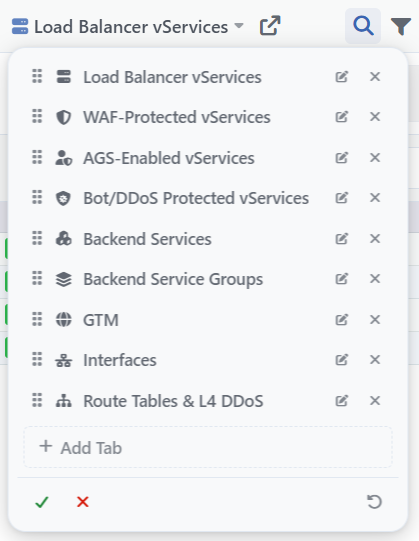Confirm changes with green checkmark

pyautogui.click(x=42, y=502)
